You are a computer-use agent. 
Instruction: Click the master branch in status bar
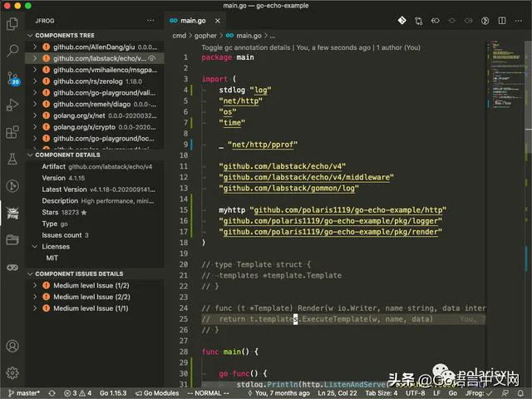click(24, 393)
